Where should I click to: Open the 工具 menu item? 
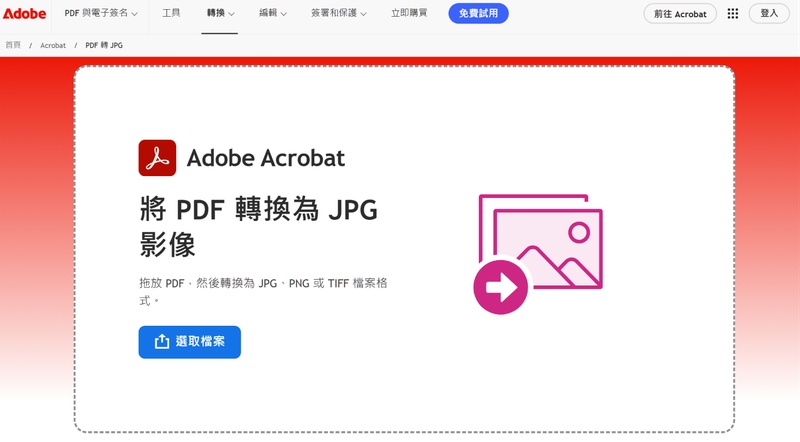pos(171,13)
